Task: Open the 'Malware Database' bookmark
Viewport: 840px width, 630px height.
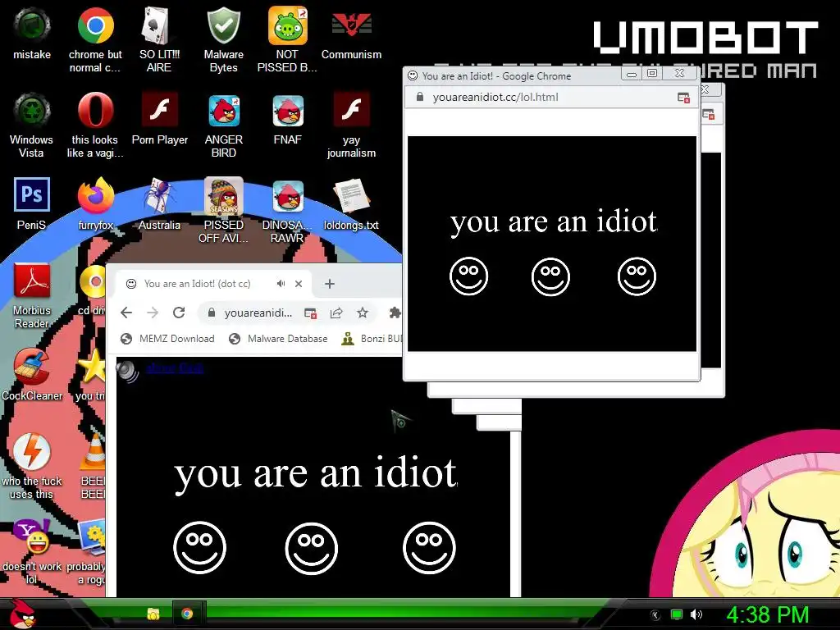Action: pos(278,339)
